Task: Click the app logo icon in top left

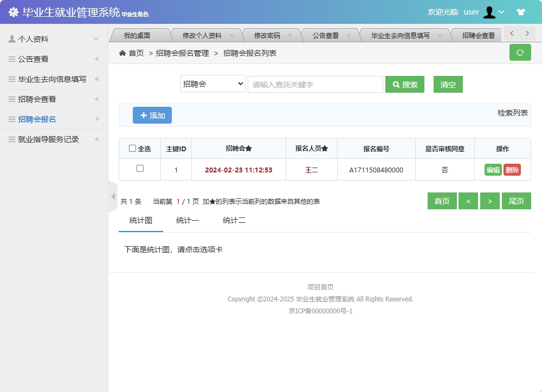Action: (13, 11)
